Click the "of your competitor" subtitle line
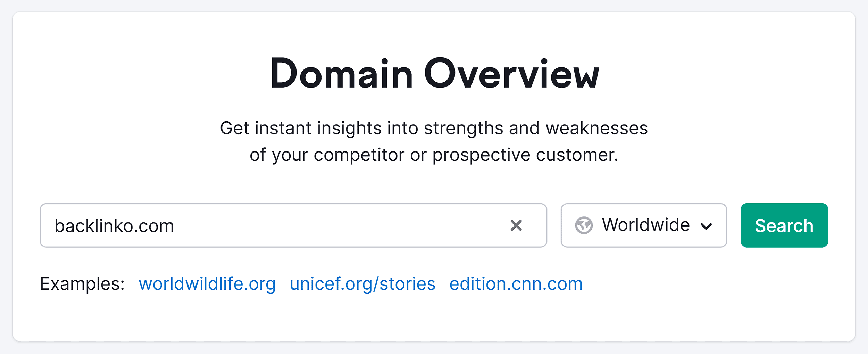This screenshot has height=354, width=868. pos(434,155)
